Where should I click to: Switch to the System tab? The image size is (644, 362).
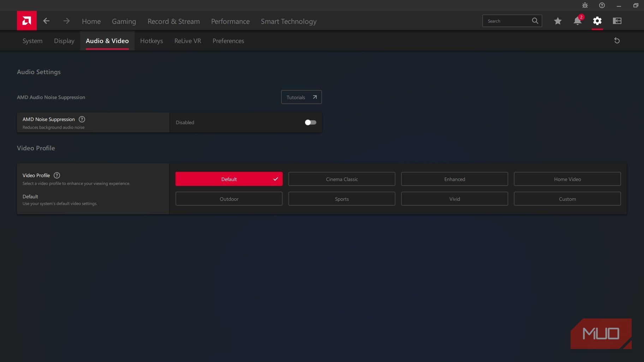click(32, 41)
